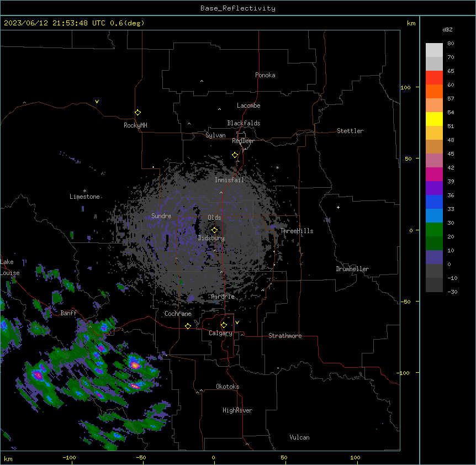This screenshot has width=476, height=465.
Task: Click the Calgary city label
Action: point(220,333)
